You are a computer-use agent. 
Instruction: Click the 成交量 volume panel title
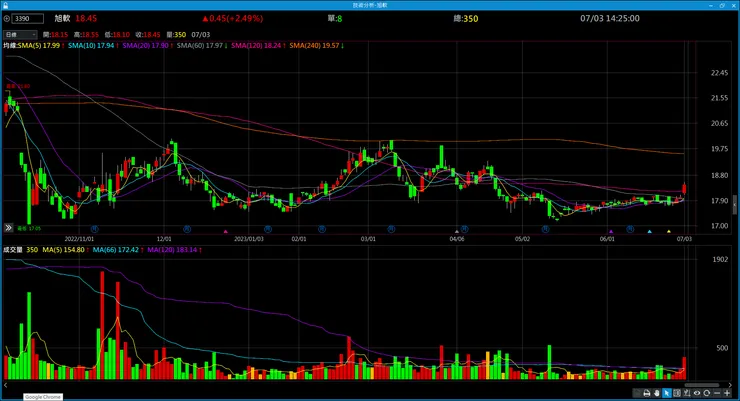(13, 250)
